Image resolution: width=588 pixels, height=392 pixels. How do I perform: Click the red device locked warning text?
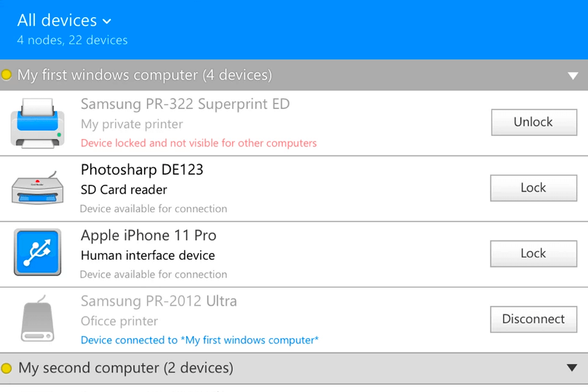(x=199, y=143)
